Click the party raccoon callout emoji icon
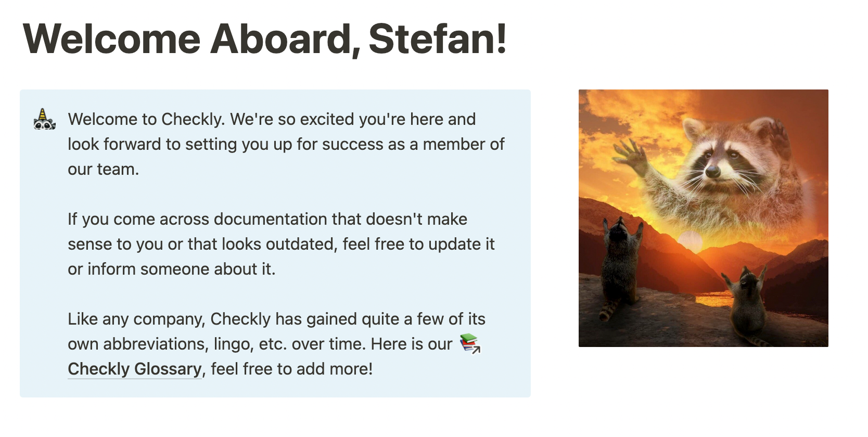This screenshot has height=437, width=868. [x=45, y=119]
